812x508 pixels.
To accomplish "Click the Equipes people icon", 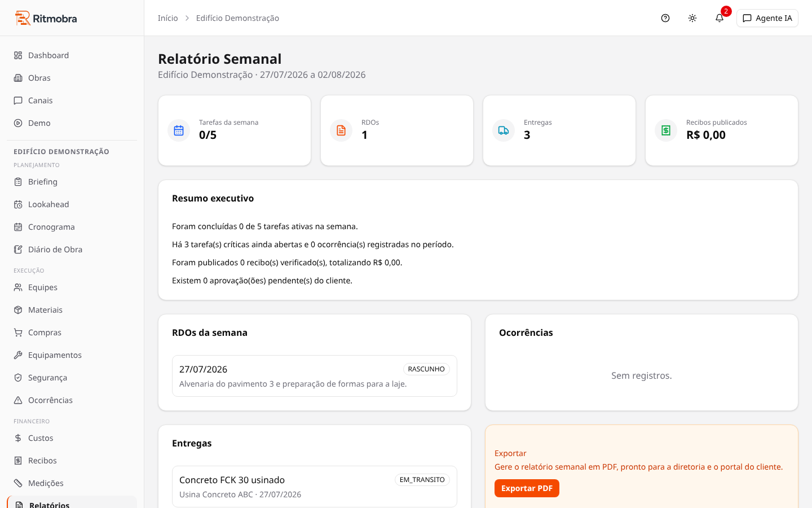I will pyautogui.click(x=18, y=287).
